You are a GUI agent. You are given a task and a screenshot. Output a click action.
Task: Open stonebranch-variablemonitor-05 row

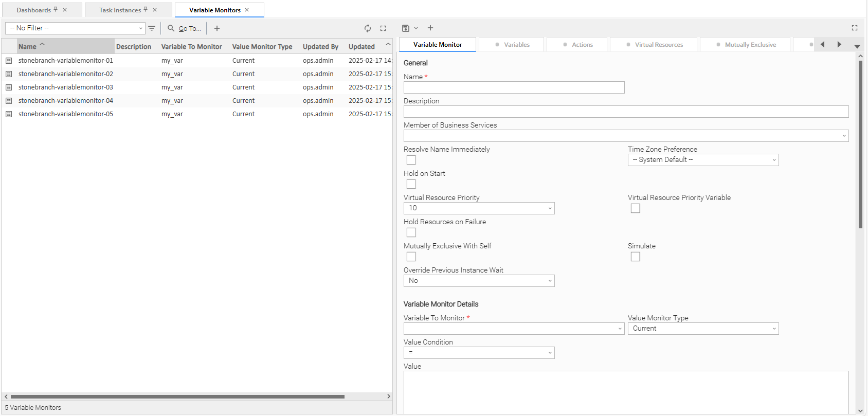(66, 114)
